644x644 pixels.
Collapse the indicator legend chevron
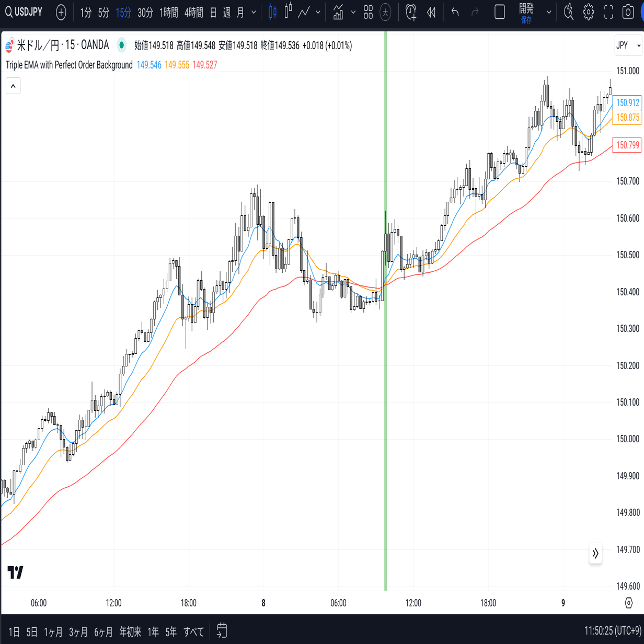13,86
